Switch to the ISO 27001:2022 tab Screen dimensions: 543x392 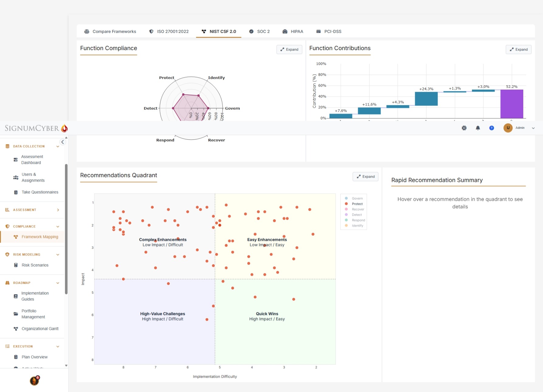pos(169,32)
